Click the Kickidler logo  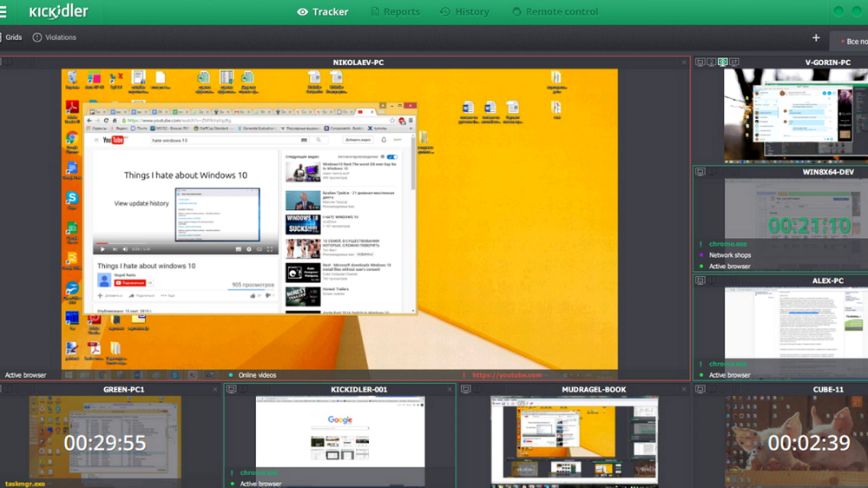coord(58,11)
